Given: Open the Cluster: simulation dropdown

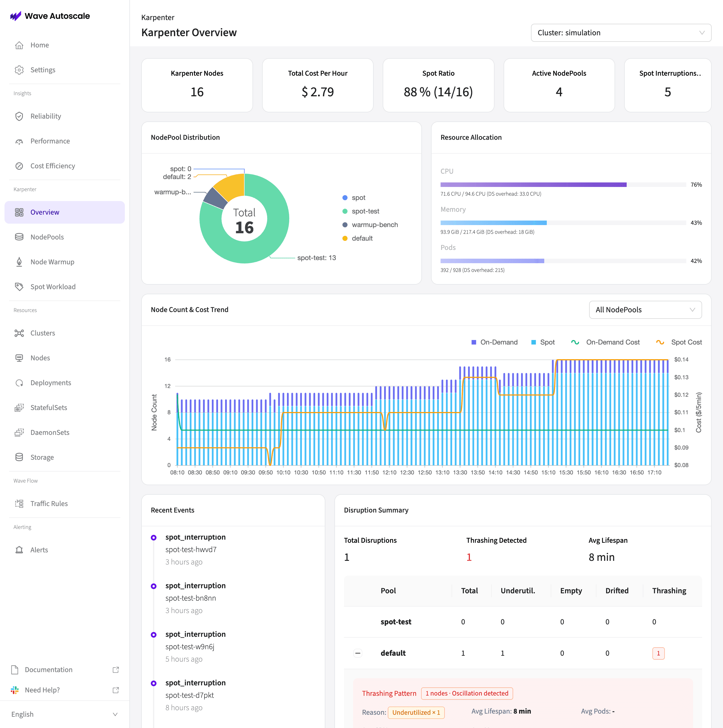Looking at the screenshot, I should click(x=621, y=33).
